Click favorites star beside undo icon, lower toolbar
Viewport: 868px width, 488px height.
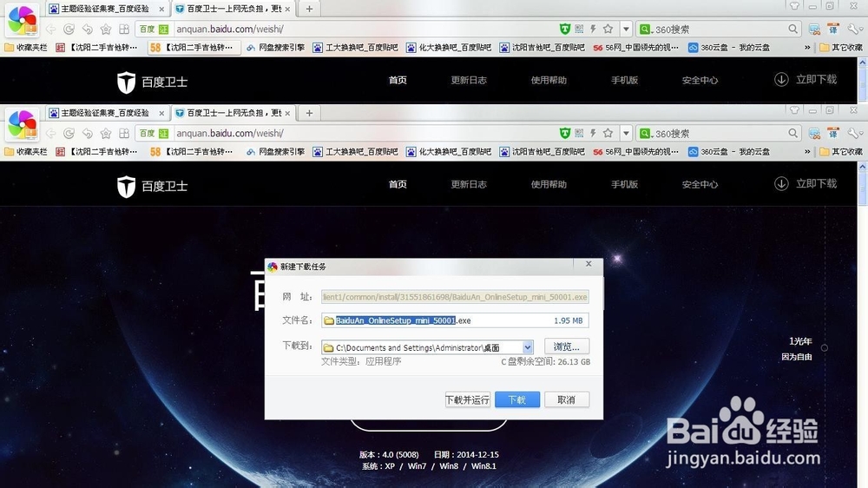tap(106, 134)
